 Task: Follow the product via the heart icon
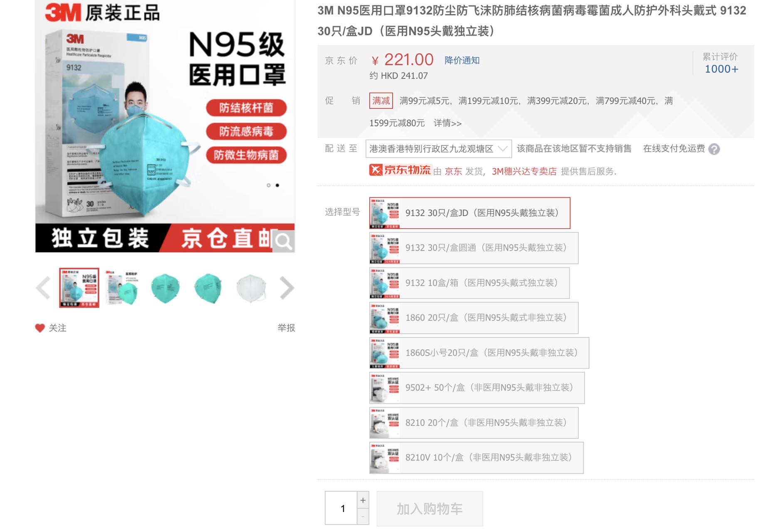(40, 328)
